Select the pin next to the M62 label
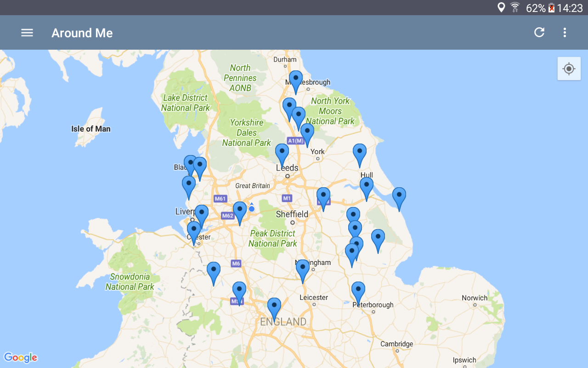588x368 pixels. coord(240,213)
